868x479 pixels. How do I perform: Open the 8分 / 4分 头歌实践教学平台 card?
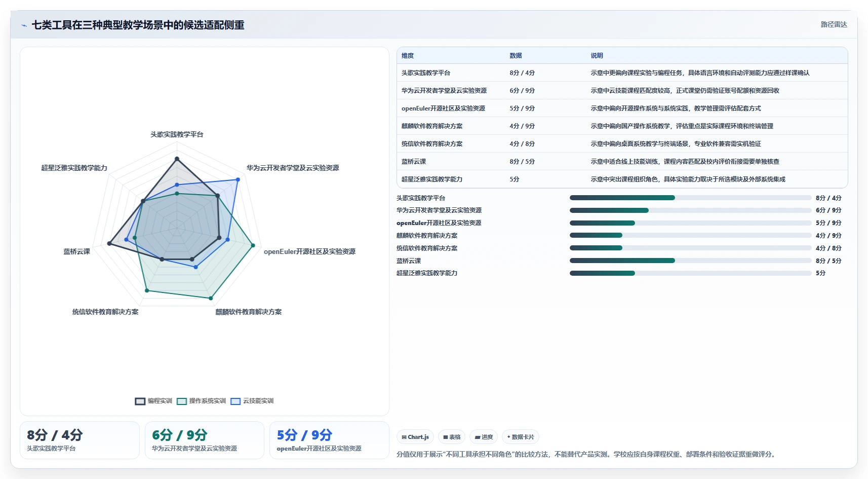coord(80,440)
